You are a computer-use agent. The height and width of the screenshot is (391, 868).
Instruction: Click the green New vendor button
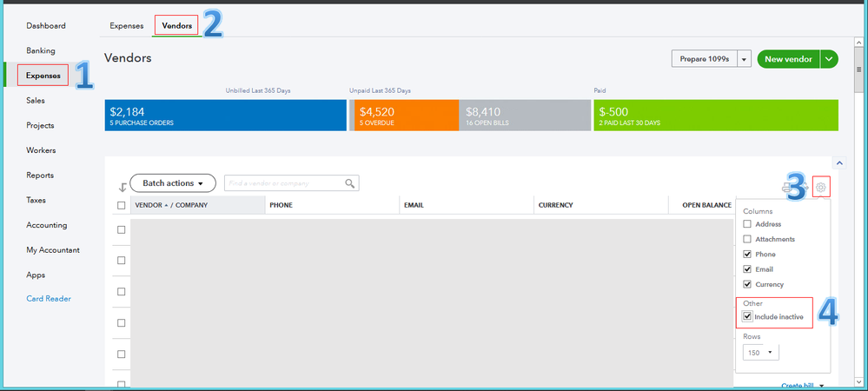[x=789, y=59]
